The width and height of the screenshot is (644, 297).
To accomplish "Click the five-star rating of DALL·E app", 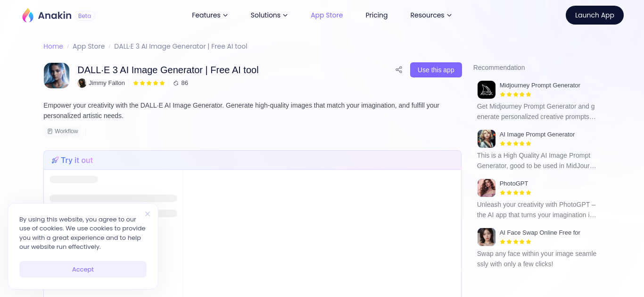I will click(149, 83).
